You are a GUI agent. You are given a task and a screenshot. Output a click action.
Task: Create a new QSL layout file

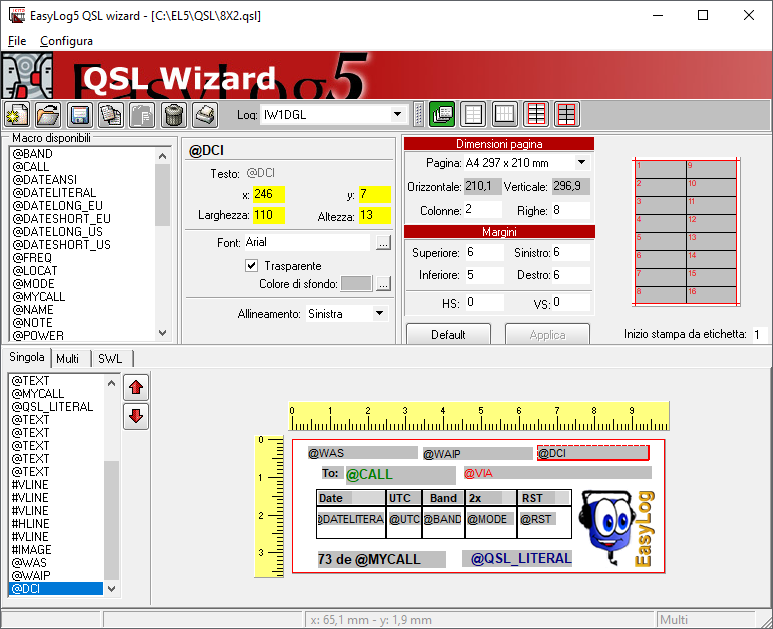17,114
